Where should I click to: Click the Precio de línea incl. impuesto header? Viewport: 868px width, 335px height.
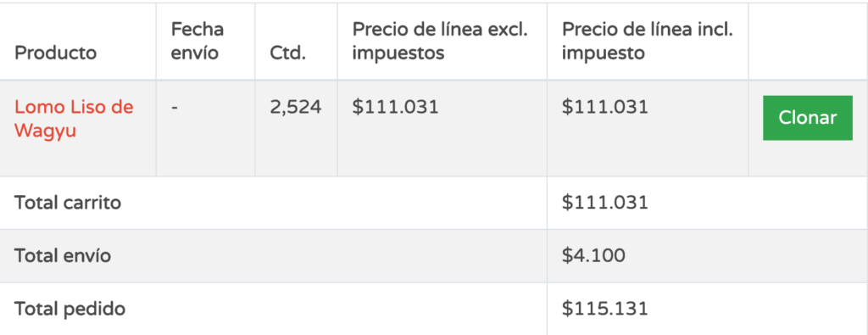tap(647, 41)
